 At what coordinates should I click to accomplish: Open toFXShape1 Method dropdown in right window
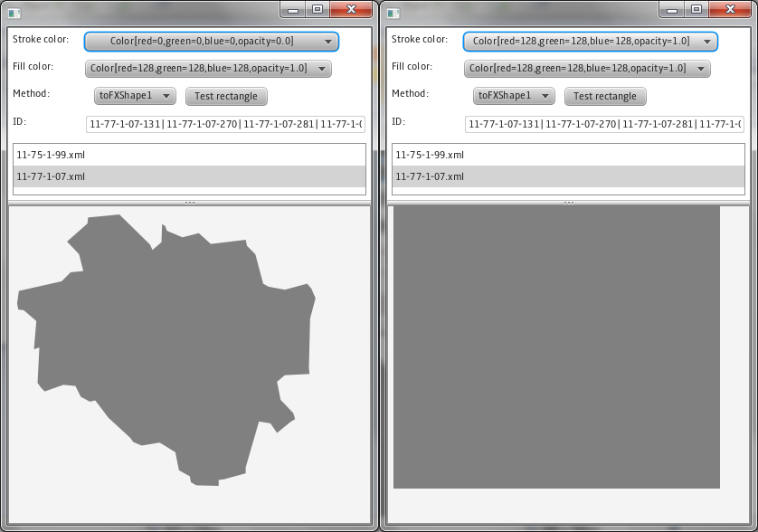point(514,96)
